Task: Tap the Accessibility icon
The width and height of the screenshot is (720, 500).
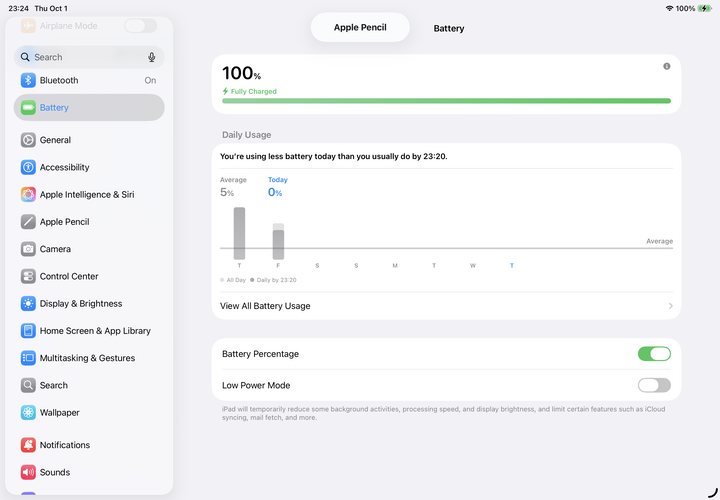Action: pos(28,167)
